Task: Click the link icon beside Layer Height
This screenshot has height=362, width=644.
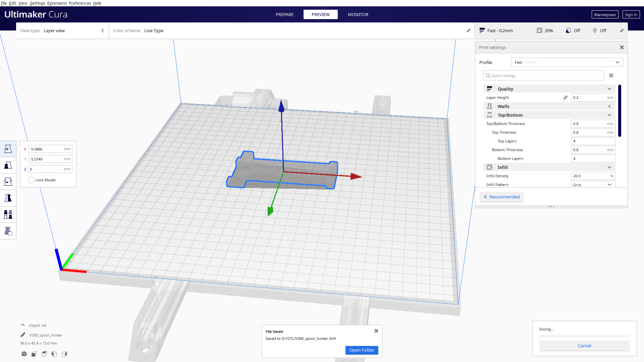Action: (x=566, y=97)
